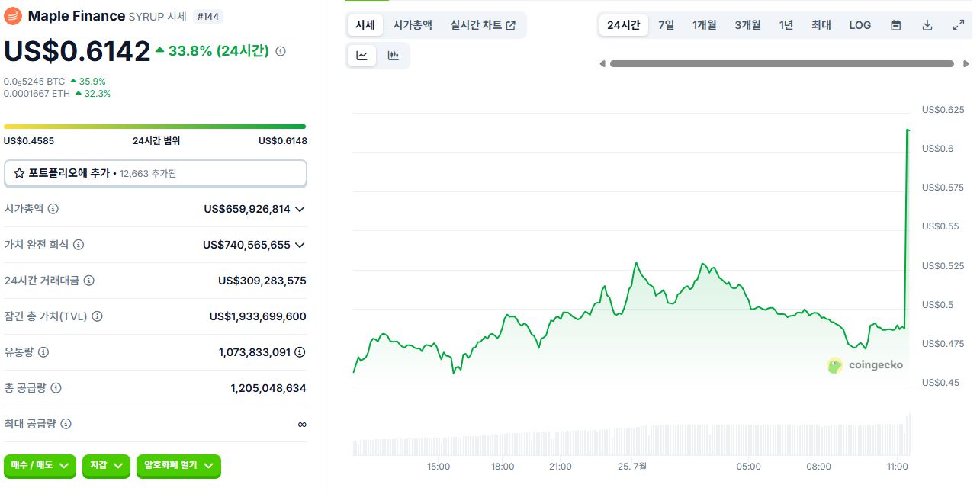Open 매수 / 매도 dropdown
980x491 pixels.
pyautogui.click(x=40, y=465)
